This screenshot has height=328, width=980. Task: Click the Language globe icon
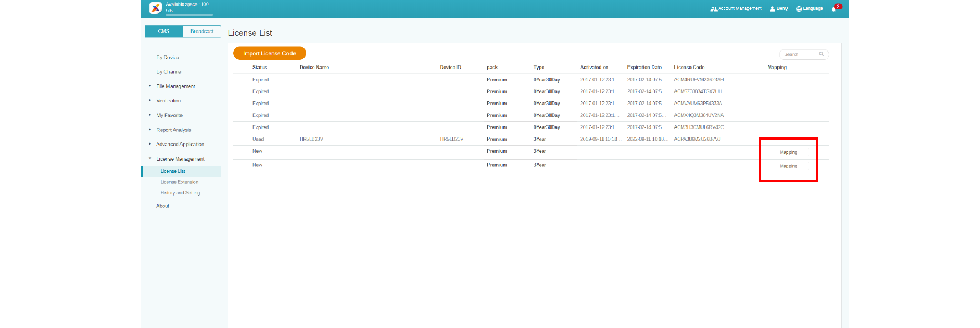799,9
